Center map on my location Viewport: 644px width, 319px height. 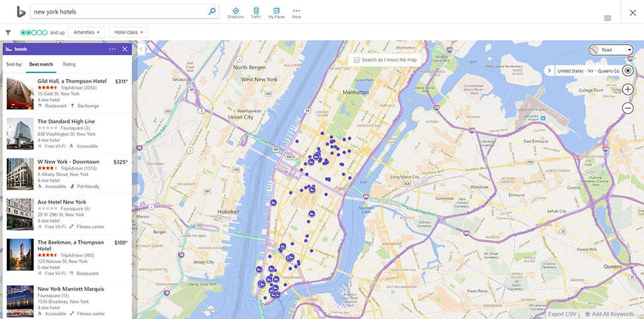click(x=627, y=70)
